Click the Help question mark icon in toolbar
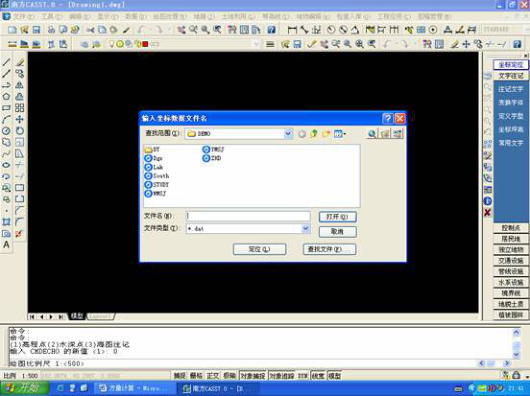 271,30
